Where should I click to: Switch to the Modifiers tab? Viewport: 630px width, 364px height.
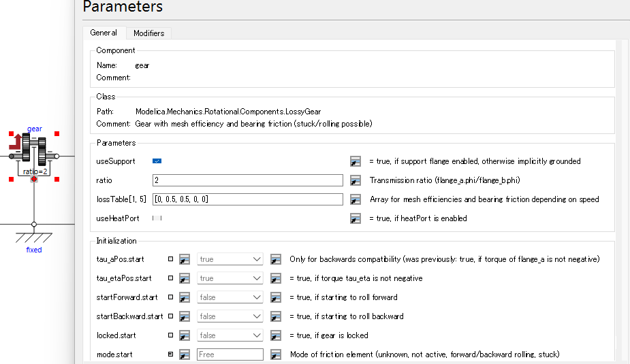point(148,33)
